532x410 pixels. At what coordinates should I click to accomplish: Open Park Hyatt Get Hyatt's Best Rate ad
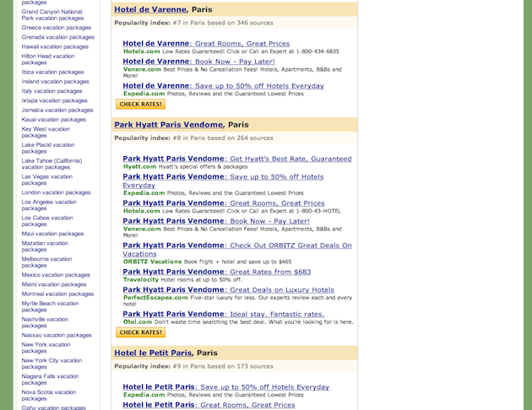click(237, 159)
